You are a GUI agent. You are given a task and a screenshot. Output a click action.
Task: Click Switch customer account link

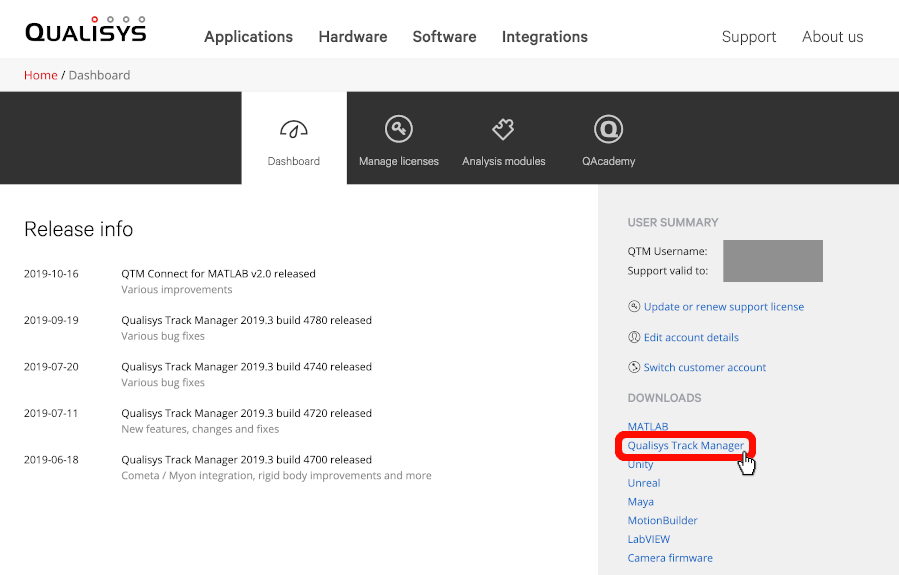[x=705, y=367]
